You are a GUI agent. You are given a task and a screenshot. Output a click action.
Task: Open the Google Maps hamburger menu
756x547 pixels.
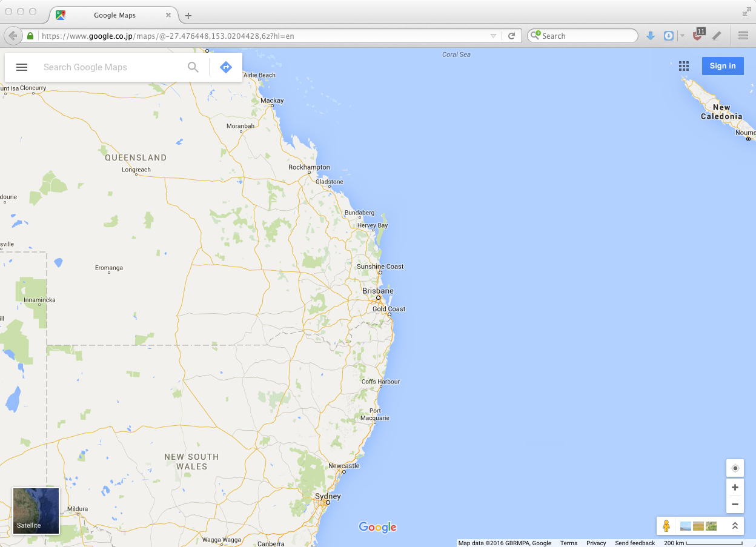pyautogui.click(x=22, y=67)
